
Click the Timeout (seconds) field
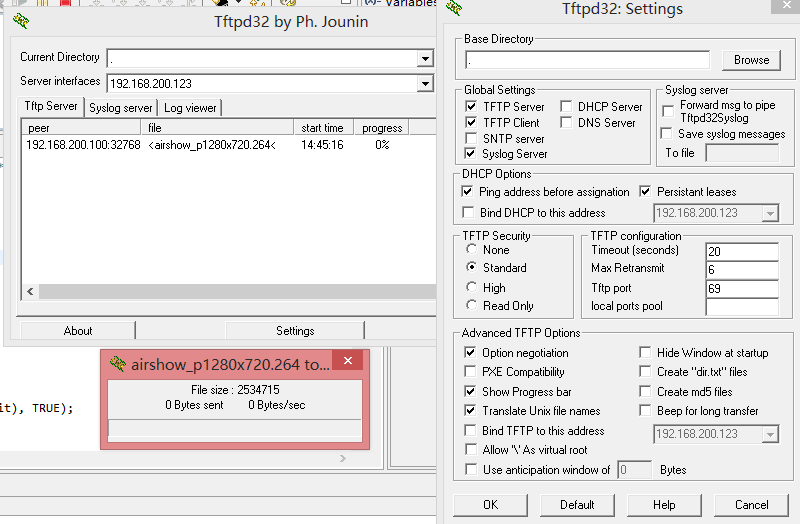coord(742,251)
